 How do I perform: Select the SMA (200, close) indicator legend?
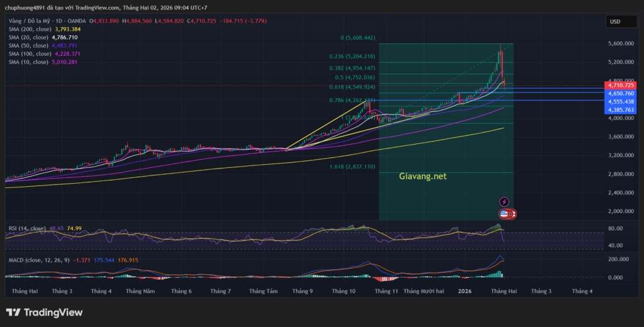(28, 29)
